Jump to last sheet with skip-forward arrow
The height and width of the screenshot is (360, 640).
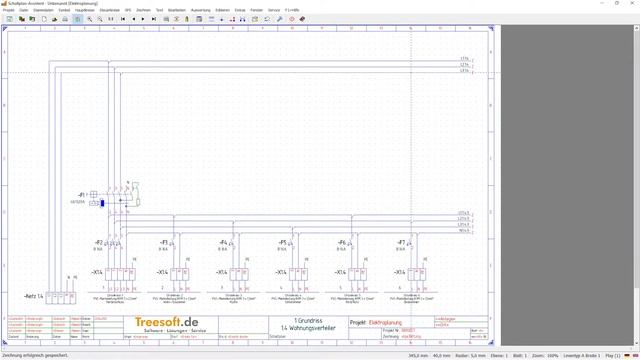pyautogui.click(x=153, y=19)
